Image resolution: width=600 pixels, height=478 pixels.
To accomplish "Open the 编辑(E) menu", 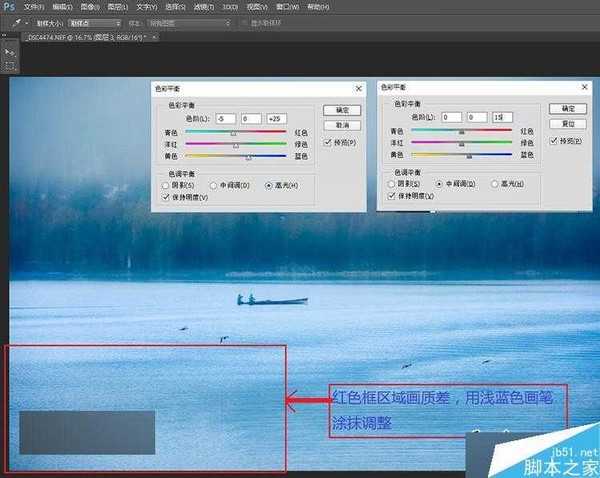I will [62, 7].
